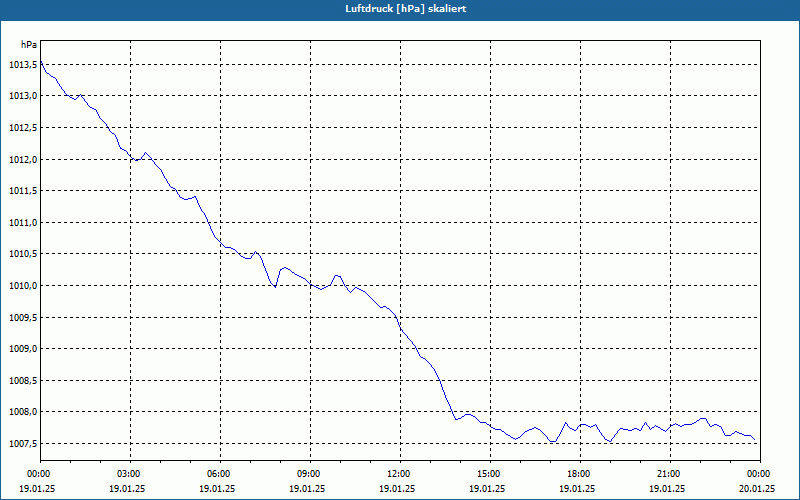Click the '19.01.25' date under 21:00

point(667,489)
